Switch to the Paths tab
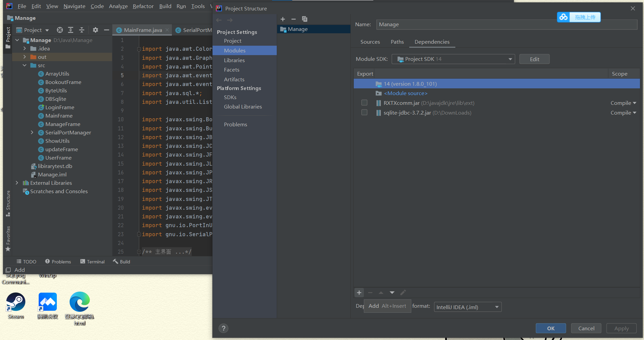This screenshot has height=340, width=644. 397,42
